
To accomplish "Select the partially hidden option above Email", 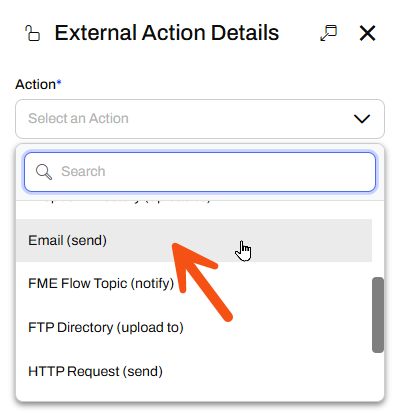I will [x=194, y=208].
